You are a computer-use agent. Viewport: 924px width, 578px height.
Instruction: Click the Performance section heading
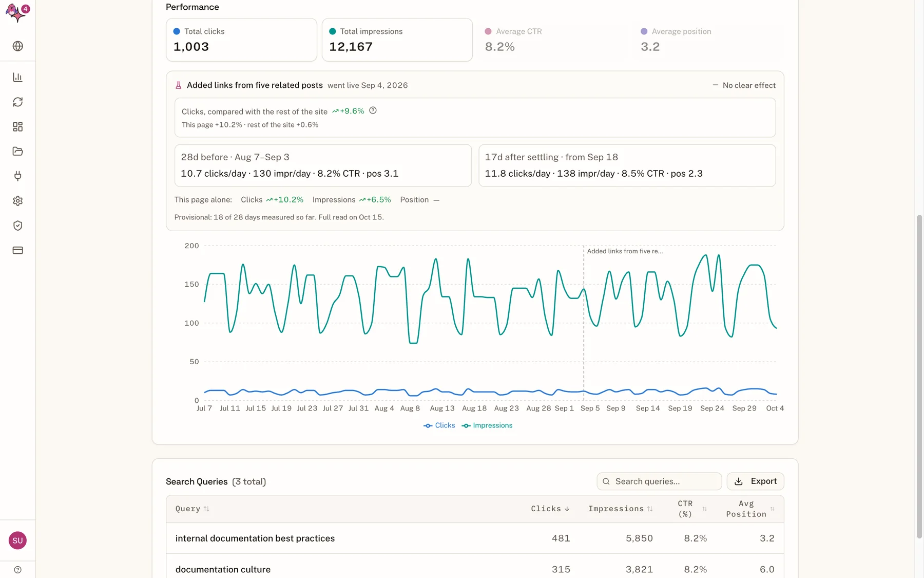point(192,7)
